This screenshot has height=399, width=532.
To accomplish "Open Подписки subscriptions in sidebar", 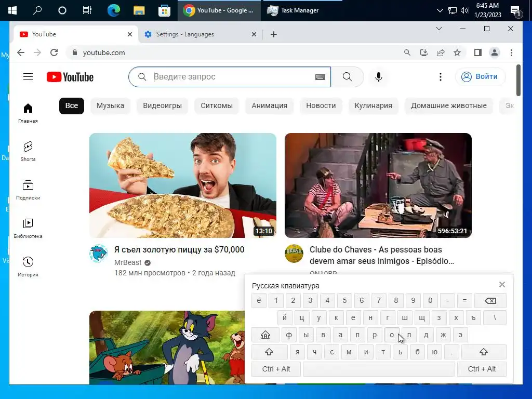I will (x=28, y=190).
